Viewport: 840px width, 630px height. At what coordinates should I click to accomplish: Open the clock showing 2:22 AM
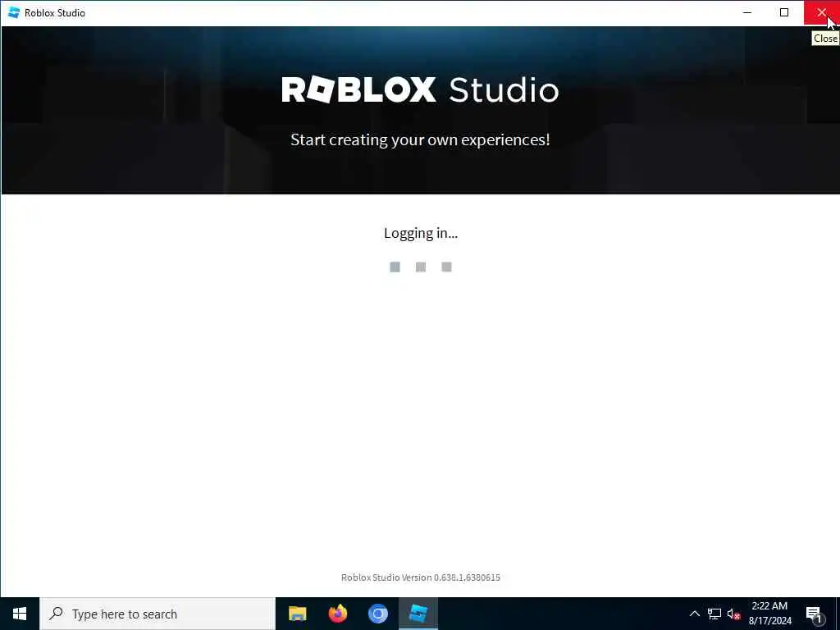(x=769, y=614)
